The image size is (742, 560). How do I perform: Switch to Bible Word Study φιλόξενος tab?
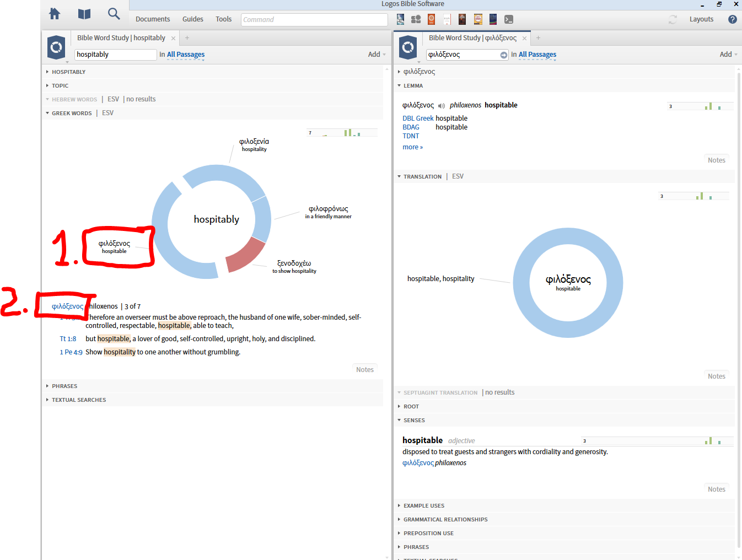coord(472,38)
